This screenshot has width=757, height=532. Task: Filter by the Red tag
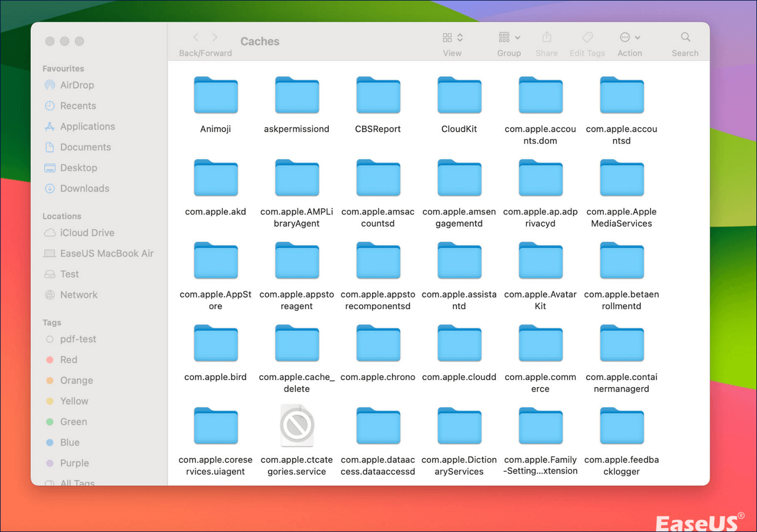tap(69, 360)
